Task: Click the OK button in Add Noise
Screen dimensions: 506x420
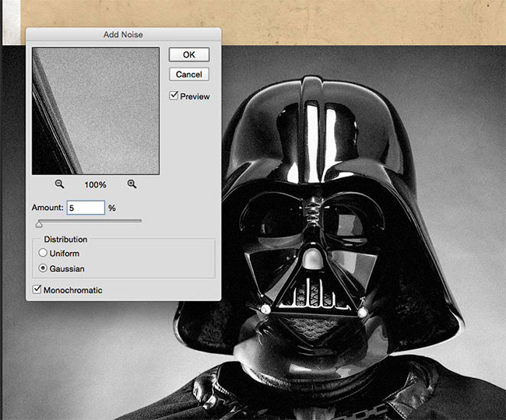Action: (x=189, y=54)
